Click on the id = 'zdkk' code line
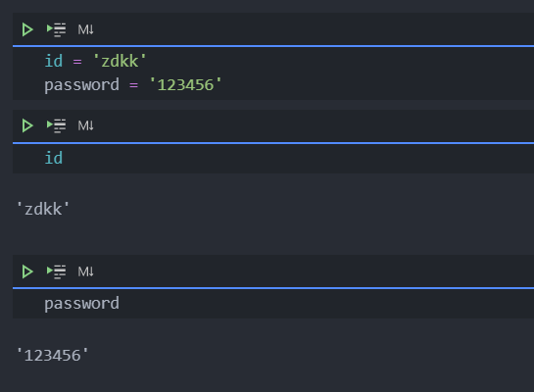Screen dimensions: 534x392 (x=95, y=62)
